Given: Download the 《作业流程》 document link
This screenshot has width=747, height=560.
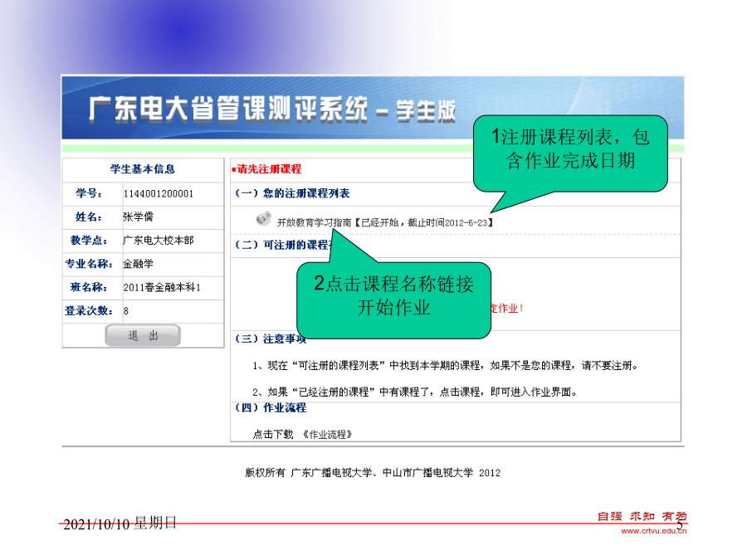Looking at the screenshot, I should (327, 434).
